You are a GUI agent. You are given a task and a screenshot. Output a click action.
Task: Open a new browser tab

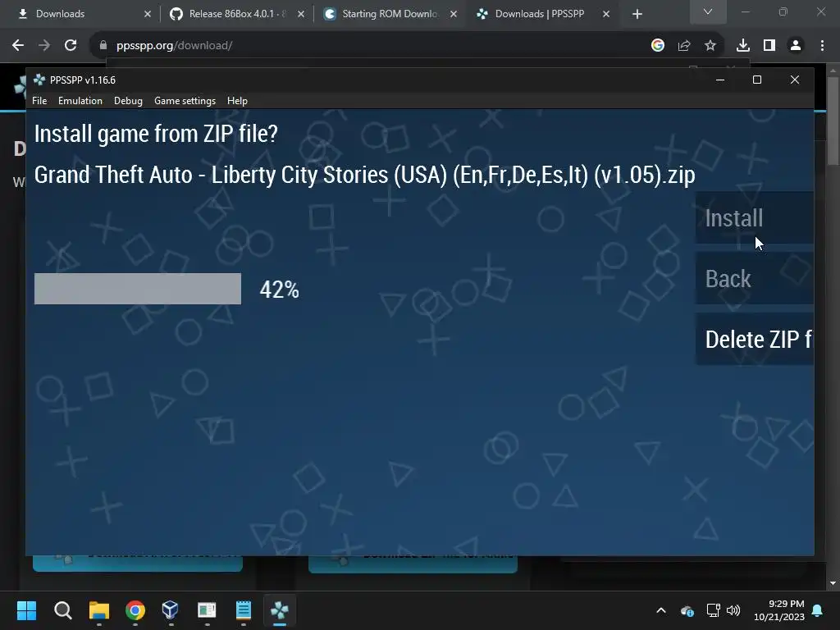pos(637,14)
